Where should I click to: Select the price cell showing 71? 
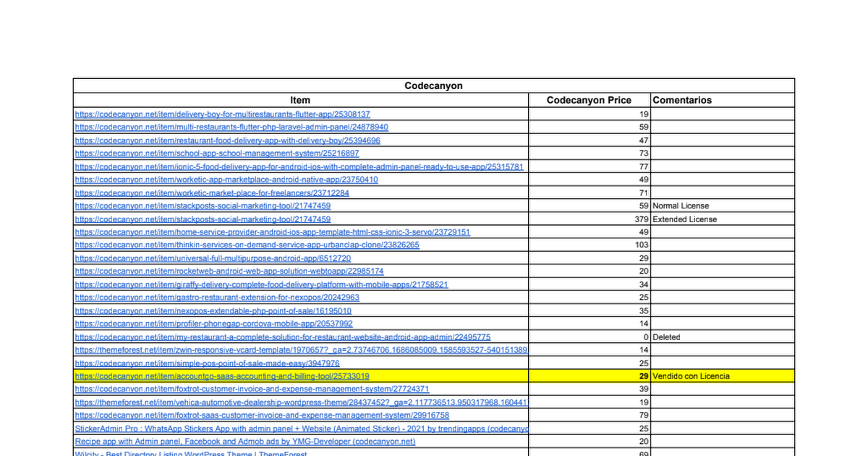pos(589,193)
